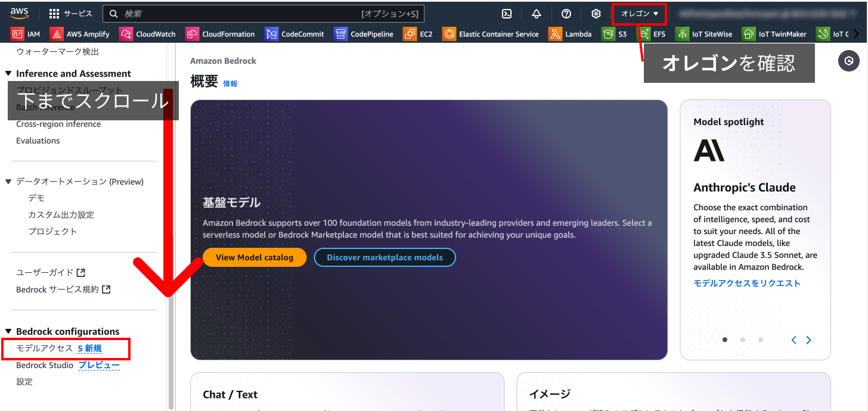Select the third spotlight carousel dot
The height and width of the screenshot is (411, 868).
761,340
